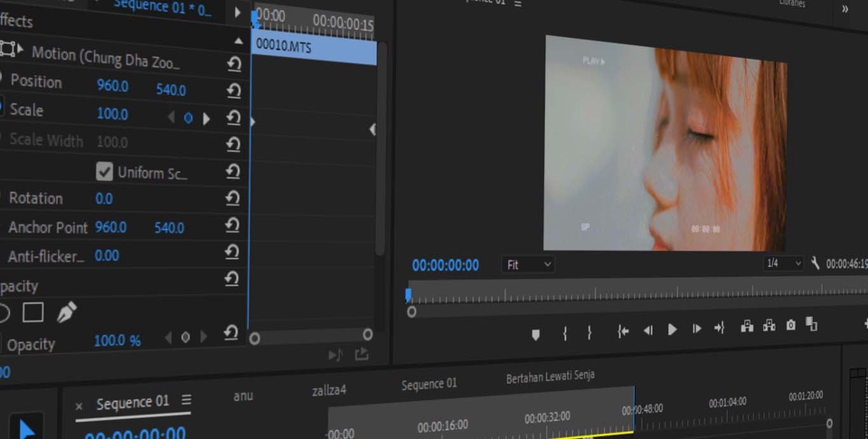Step back one frame
Screen dimensions: 868x439
(647, 330)
